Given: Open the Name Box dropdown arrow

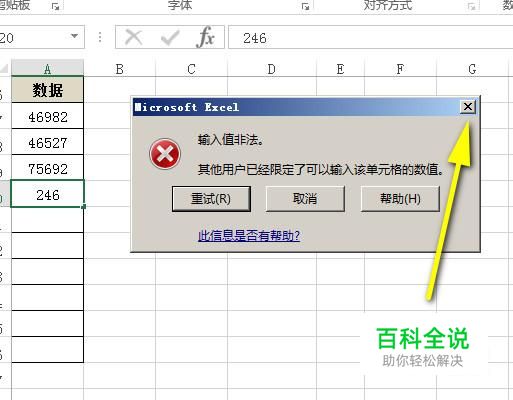Looking at the screenshot, I should 75,36.
